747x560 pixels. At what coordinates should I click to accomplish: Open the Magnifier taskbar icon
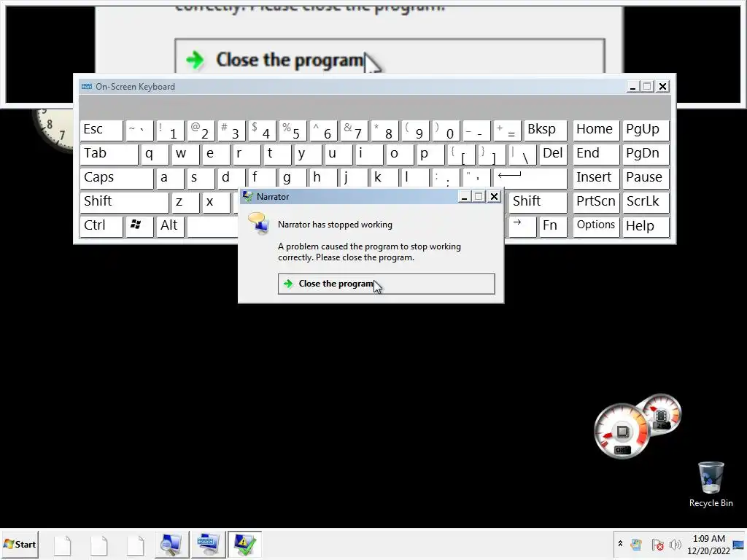[x=171, y=544]
